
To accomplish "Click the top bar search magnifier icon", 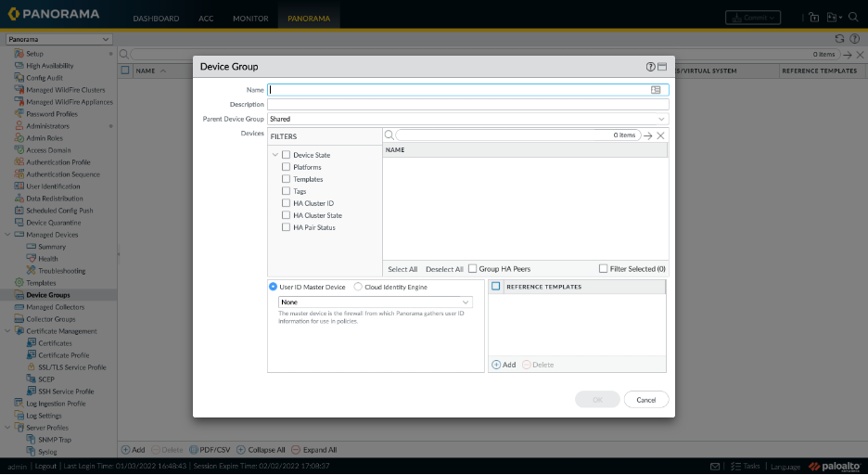I will coord(853,17).
